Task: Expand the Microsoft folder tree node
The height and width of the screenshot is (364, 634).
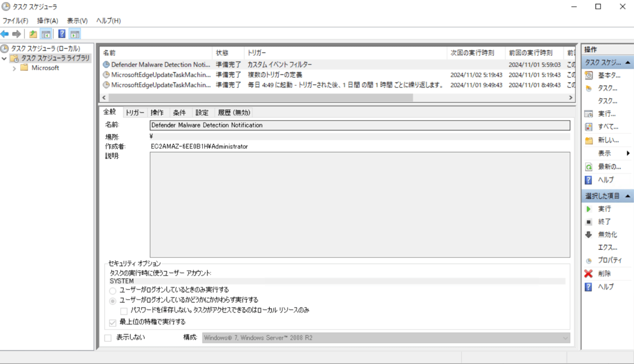Action: click(x=14, y=68)
